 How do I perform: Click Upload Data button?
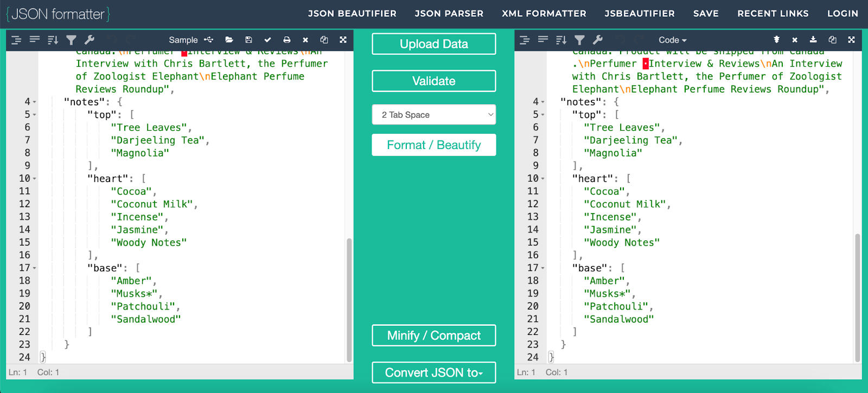(x=434, y=44)
